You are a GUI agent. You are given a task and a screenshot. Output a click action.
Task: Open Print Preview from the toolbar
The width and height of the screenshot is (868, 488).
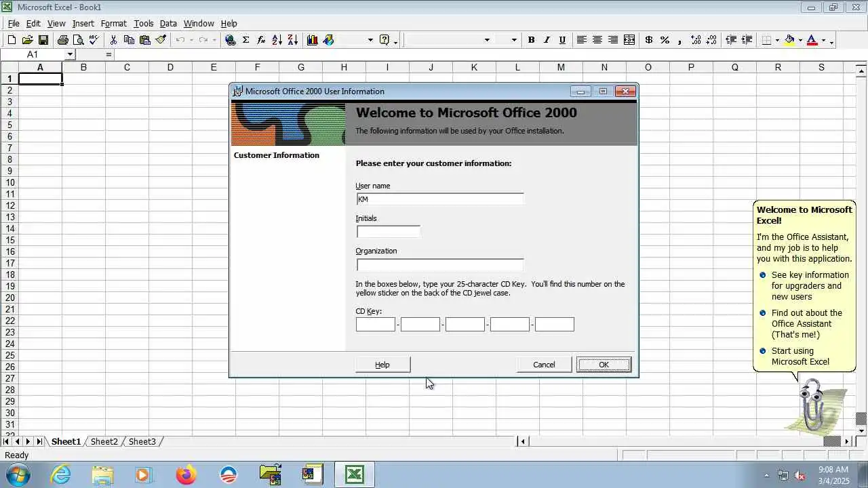pos(79,40)
